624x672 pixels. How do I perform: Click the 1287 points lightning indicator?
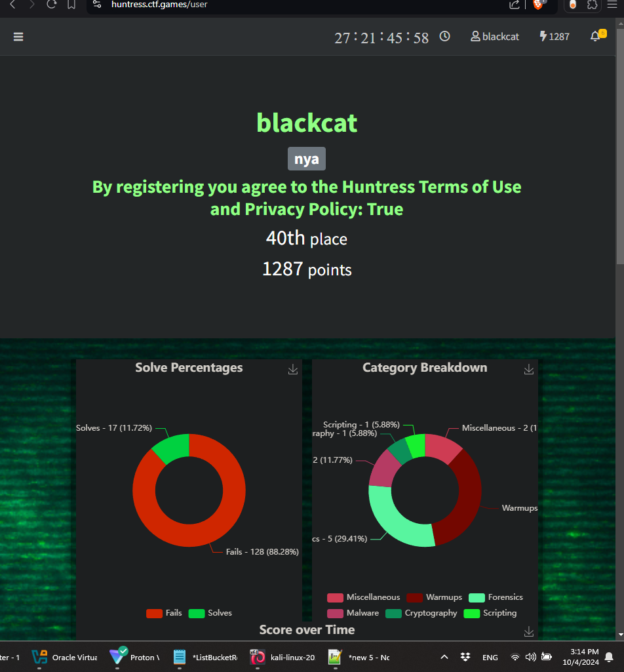click(x=555, y=37)
